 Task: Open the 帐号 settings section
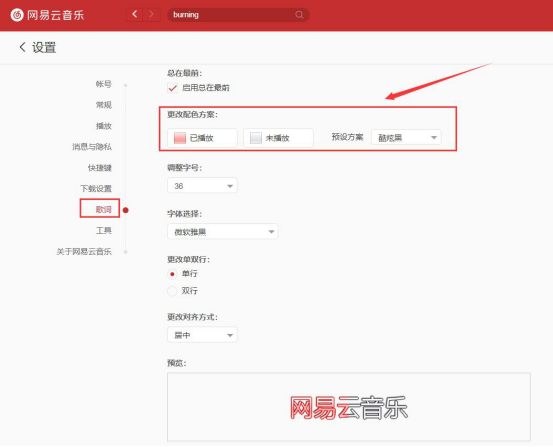(104, 84)
